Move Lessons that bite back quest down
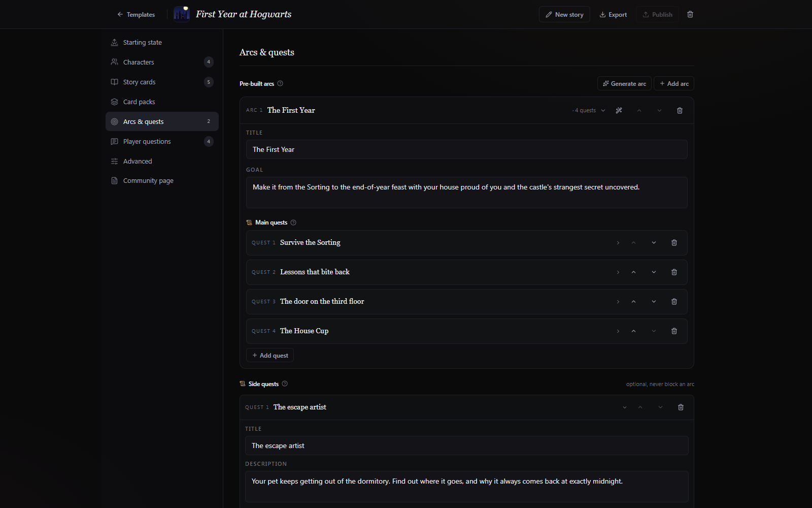 (x=654, y=272)
